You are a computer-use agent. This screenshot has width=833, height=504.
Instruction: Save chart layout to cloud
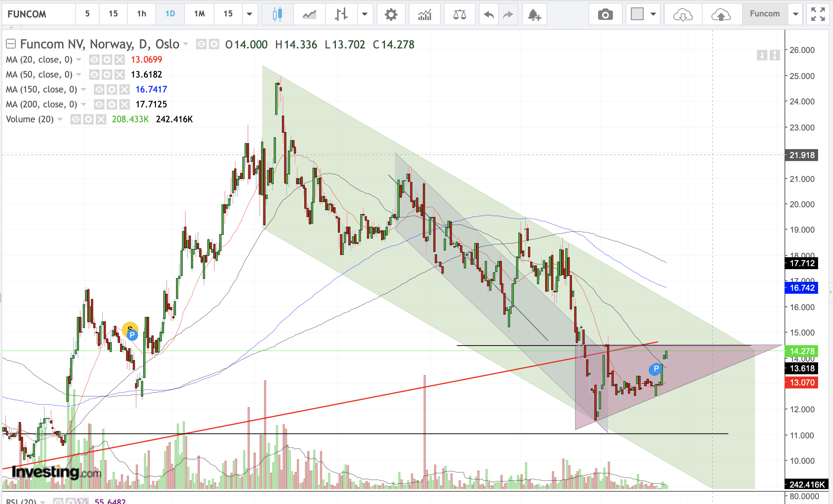pyautogui.click(x=721, y=15)
